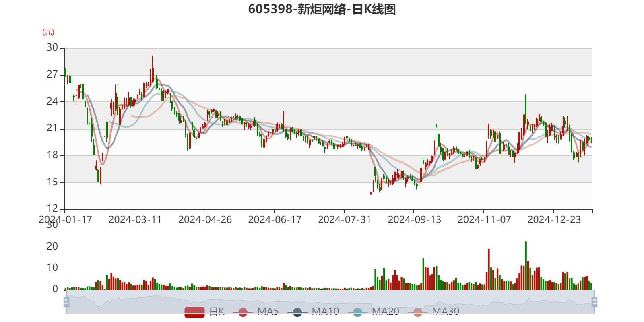Click the 2024-01-17 date axis label
Screen dimensions: 644x322
pos(66,219)
